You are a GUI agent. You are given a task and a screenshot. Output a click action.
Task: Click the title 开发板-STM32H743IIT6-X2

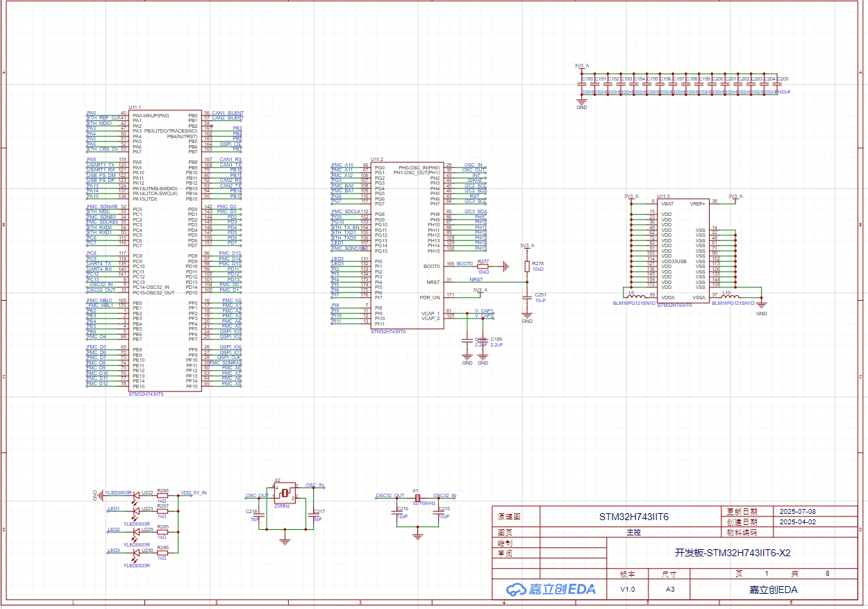coord(733,553)
